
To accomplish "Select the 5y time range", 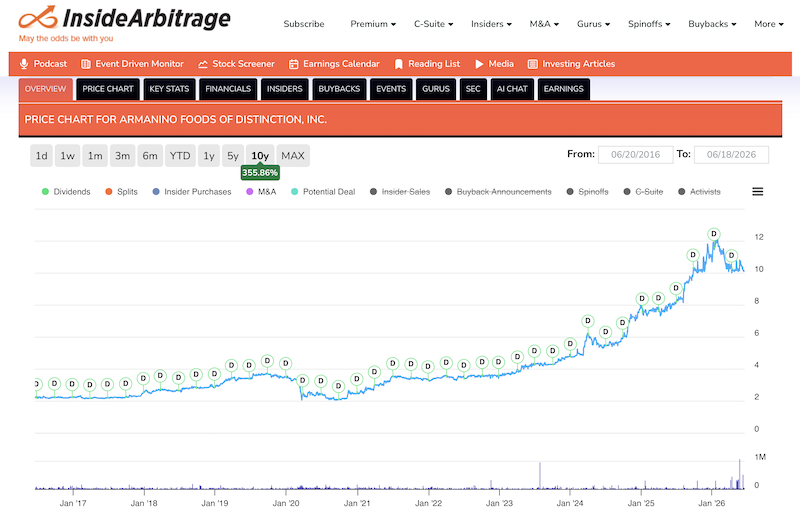I will 233,156.
